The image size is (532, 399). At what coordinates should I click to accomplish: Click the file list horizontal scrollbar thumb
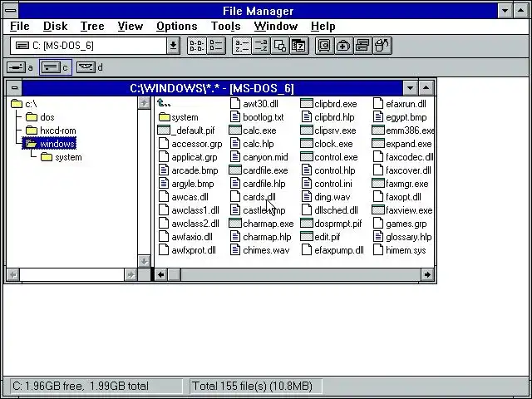point(175,274)
